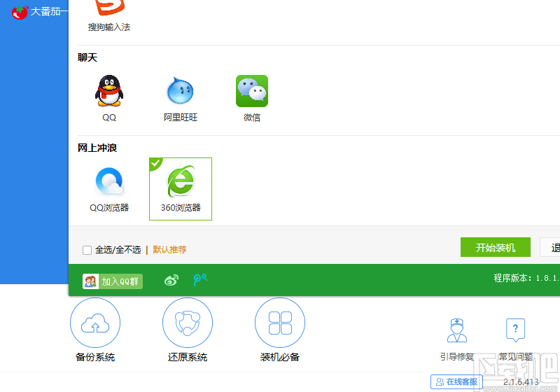Open the Tencent Weibo icon in green bar
Screen dimensions: 560x392
tap(200, 279)
